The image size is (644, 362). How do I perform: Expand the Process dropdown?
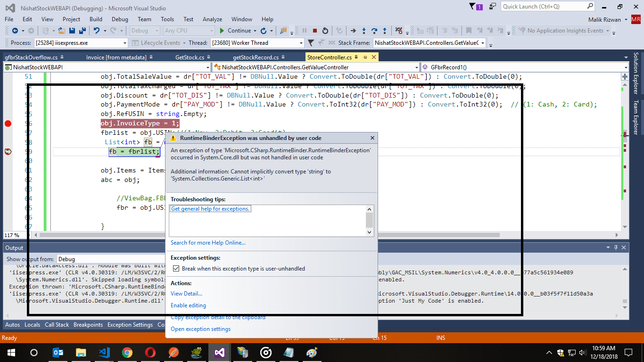(x=124, y=43)
